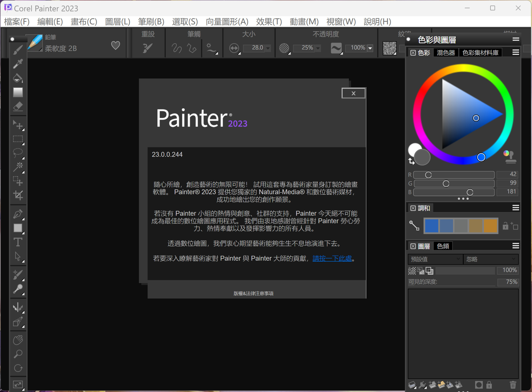The width and height of the screenshot is (532, 392).
Task: Open the 檔案(F) menu
Action: coord(17,22)
